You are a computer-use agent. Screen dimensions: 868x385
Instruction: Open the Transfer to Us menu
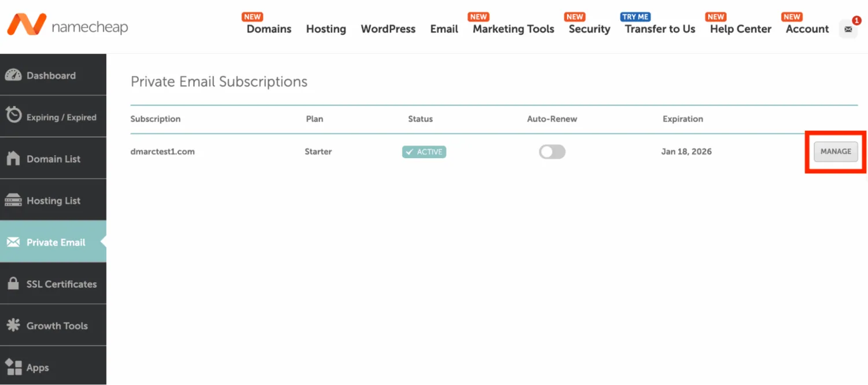(x=660, y=29)
